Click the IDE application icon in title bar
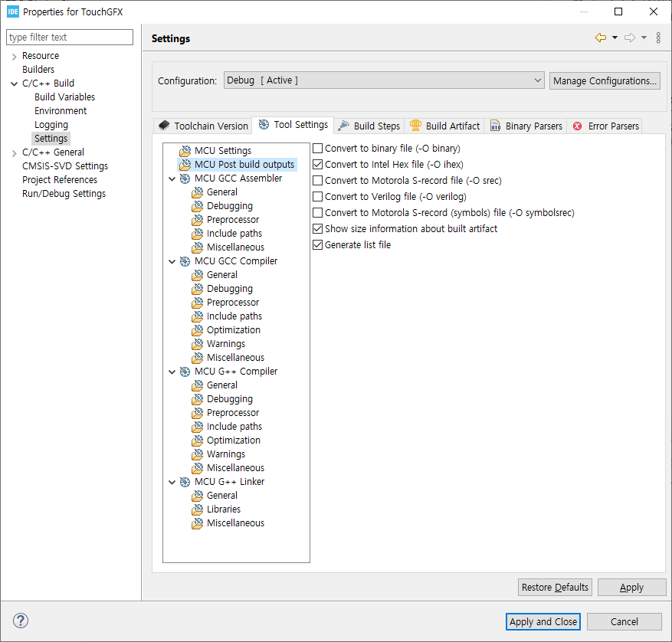 coord(13,11)
